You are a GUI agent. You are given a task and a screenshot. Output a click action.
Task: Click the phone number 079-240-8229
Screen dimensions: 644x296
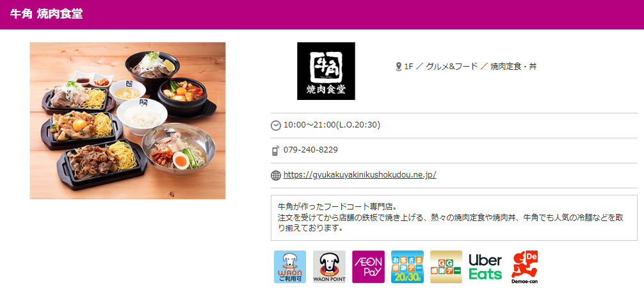coord(310,150)
